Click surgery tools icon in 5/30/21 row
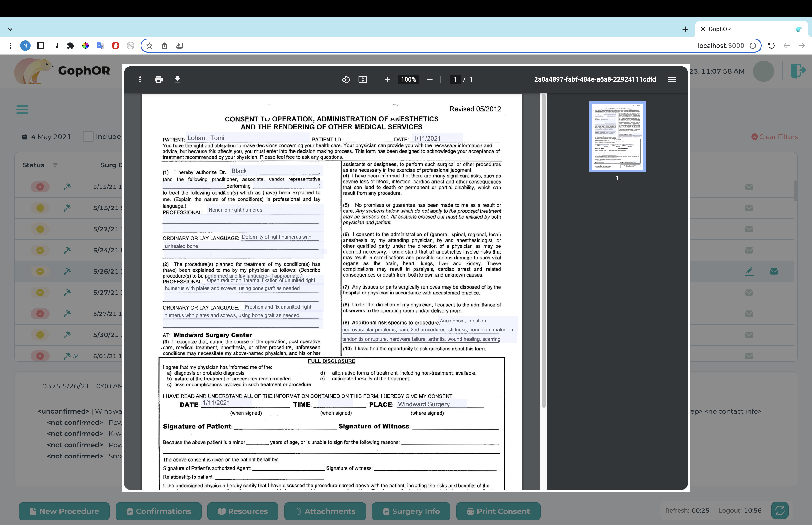The height and width of the screenshot is (525, 812). coord(67,335)
